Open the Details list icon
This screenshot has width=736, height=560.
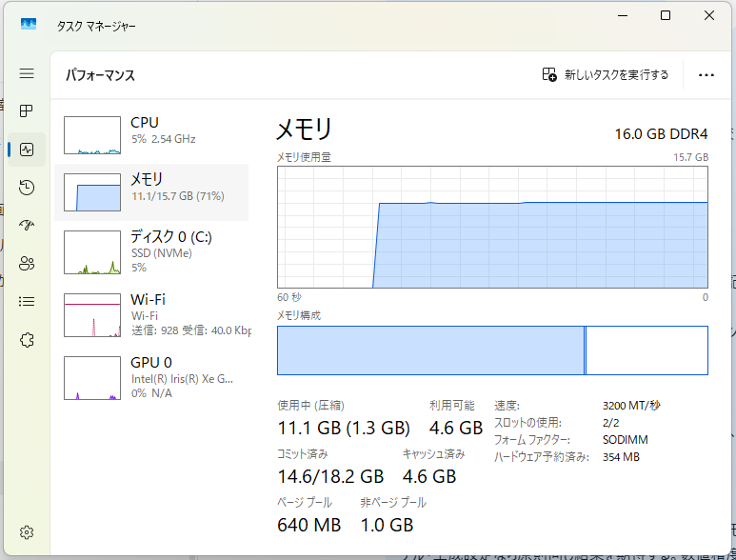pos(27,301)
